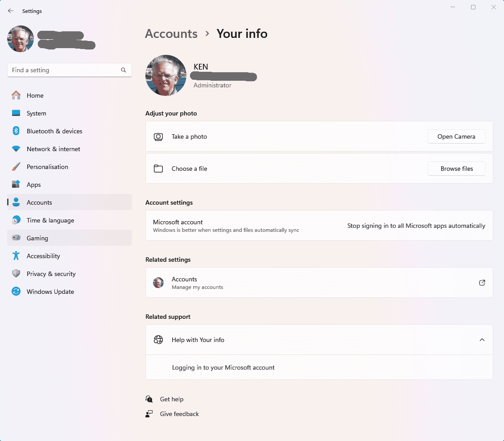Click Give feedback link
Screen dimensions: 504x441
(179, 414)
